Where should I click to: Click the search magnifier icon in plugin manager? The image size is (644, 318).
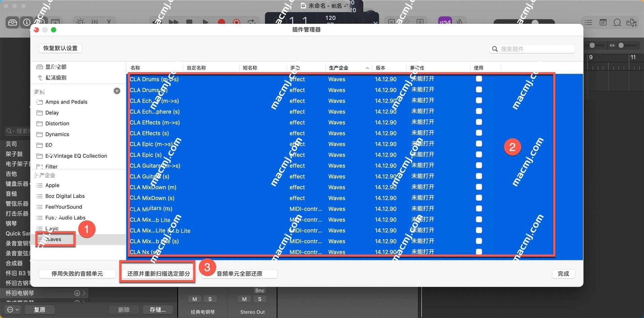495,49
